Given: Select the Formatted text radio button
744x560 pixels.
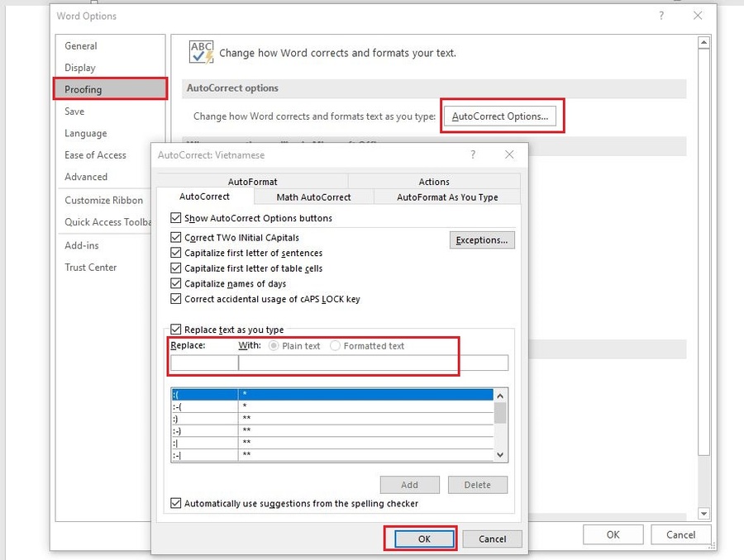Looking at the screenshot, I should coord(335,346).
